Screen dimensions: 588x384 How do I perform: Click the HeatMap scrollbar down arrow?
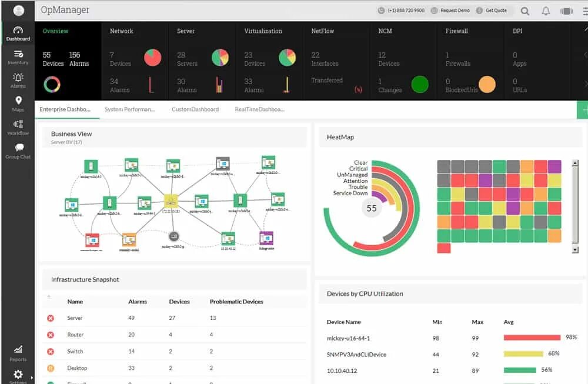pos(575,250)
